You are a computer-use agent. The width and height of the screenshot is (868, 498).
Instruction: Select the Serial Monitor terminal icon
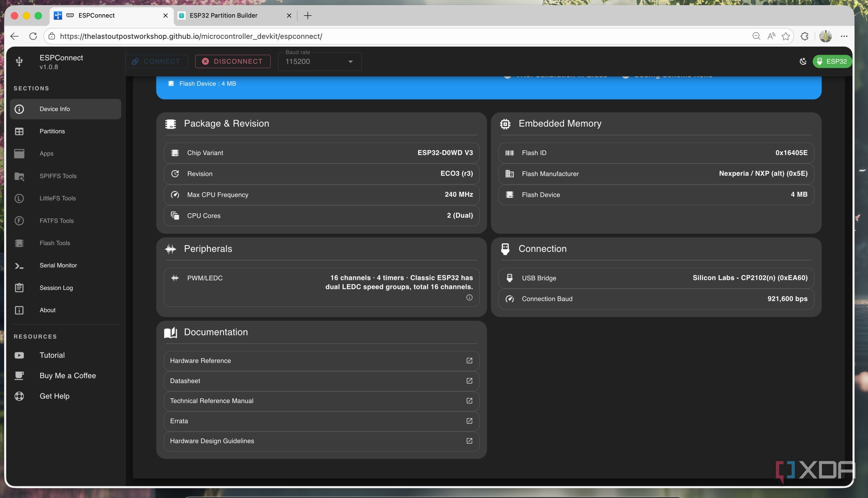(19, 266)
